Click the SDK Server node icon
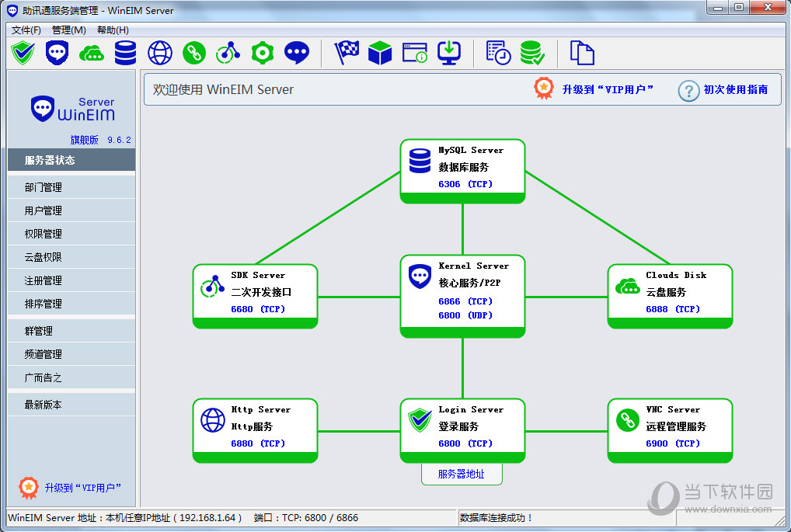This screenshot has width=791, height=532. click(213, 287)
